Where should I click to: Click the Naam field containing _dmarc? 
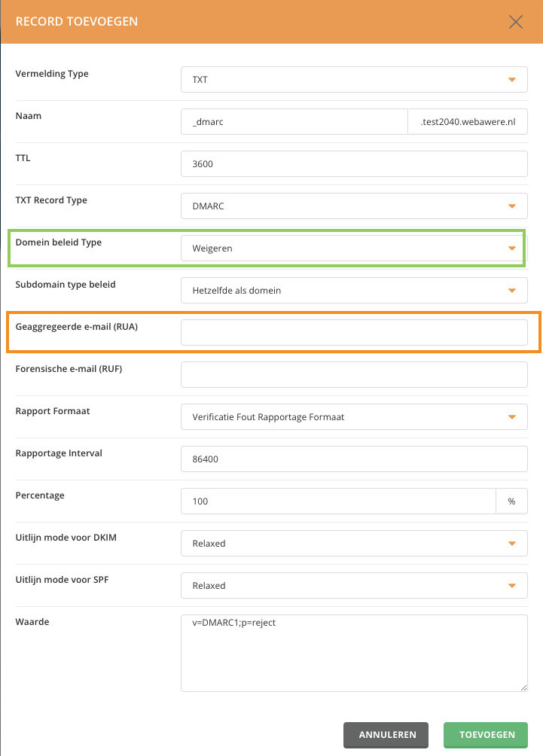pos(294,121)
